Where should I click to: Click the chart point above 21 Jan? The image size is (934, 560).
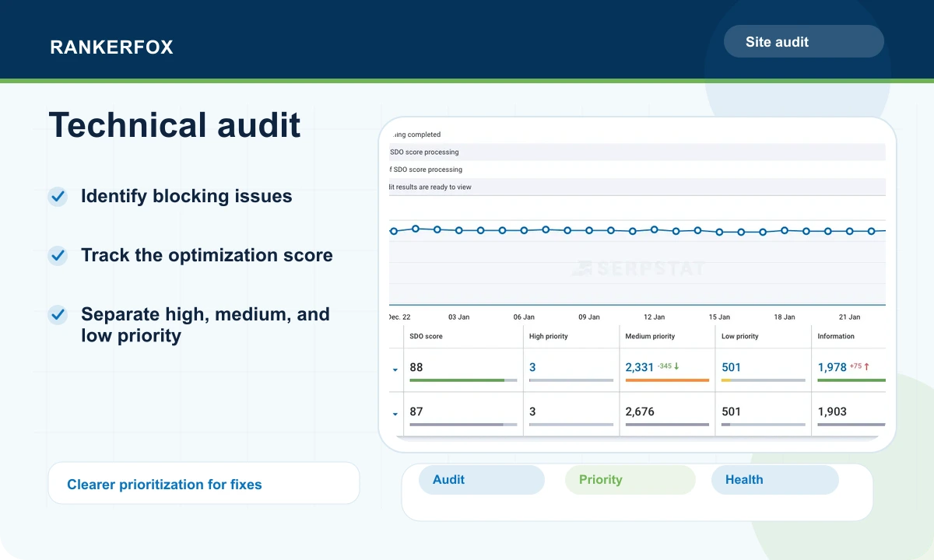pos(850,231)
